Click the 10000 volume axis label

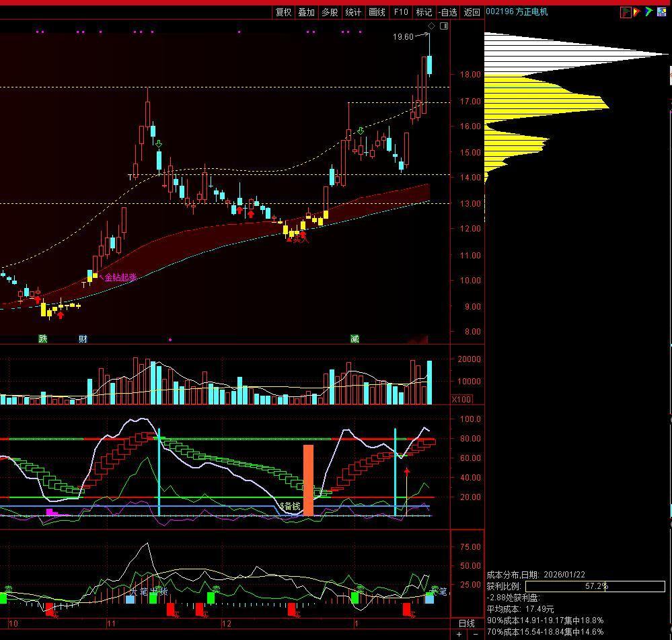pos(469,381)
